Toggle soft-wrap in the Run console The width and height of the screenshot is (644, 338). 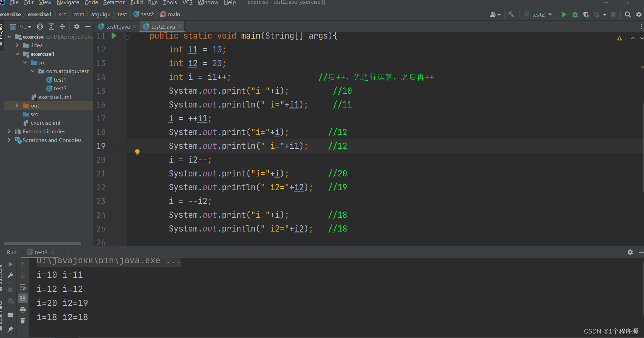click(23, 287)
